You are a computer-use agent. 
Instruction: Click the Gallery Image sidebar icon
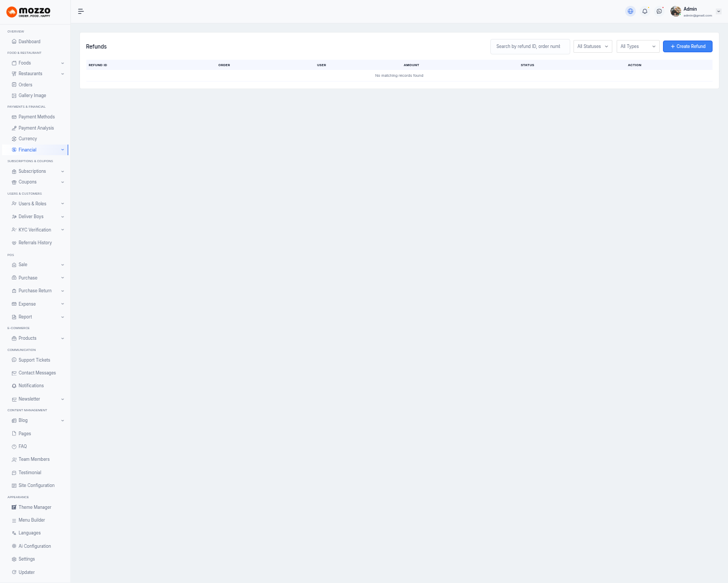coord(14,95)
